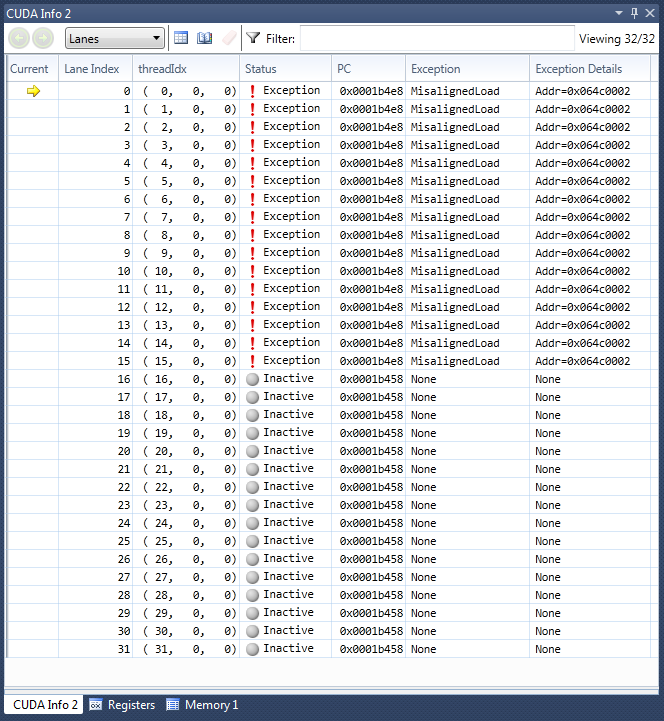Click the forward navigation arrow button
This screenshot has width=664, height=721.
[x=42, y=38]
